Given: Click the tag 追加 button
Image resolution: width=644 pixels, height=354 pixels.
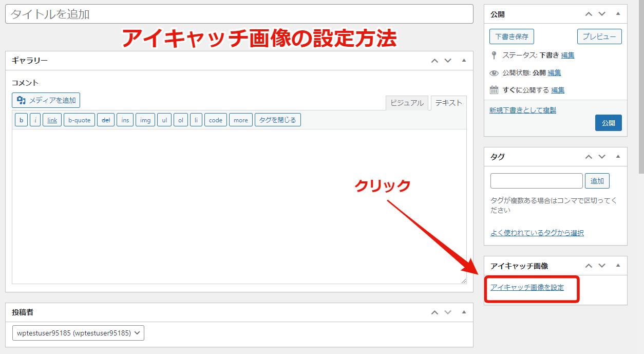Looking at the screenshot, I should (597, 181).
